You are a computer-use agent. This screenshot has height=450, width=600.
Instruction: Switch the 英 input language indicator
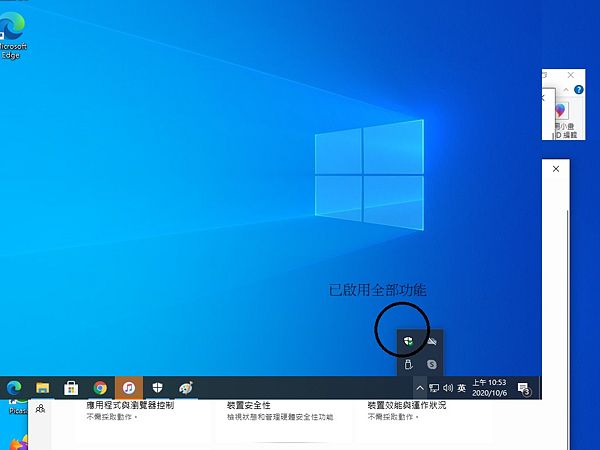pos(461,388)
